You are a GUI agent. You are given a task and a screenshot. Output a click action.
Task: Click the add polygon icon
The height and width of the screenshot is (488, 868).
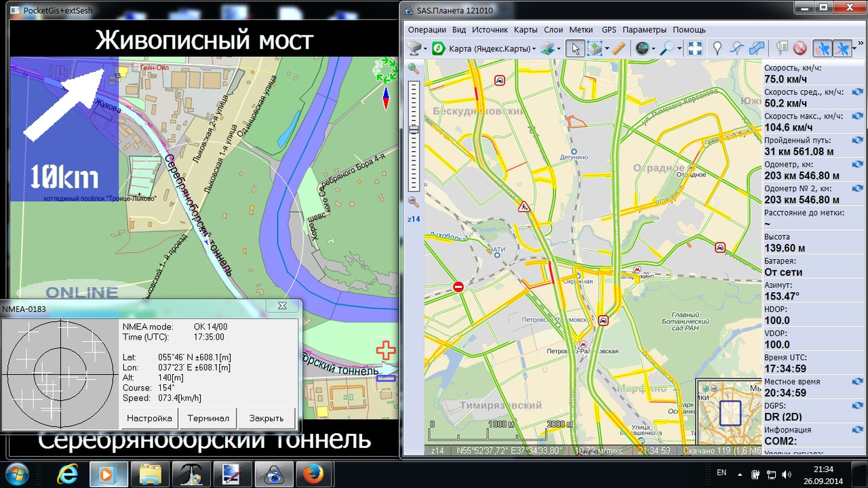757,49
